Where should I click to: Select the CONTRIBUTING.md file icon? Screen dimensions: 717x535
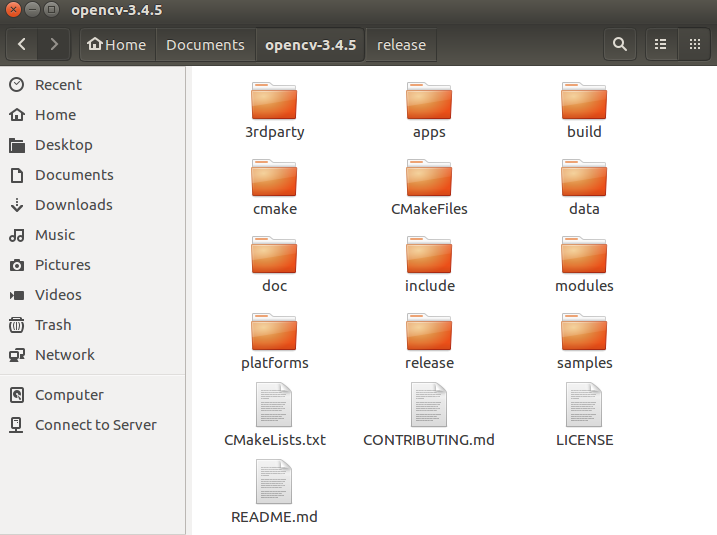[x=429, y=405]
